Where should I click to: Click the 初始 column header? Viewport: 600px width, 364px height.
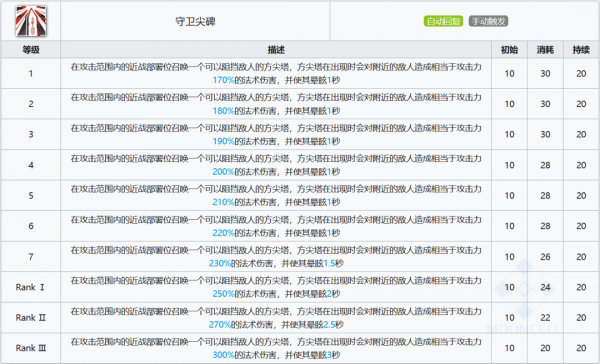tap(509, 50)
